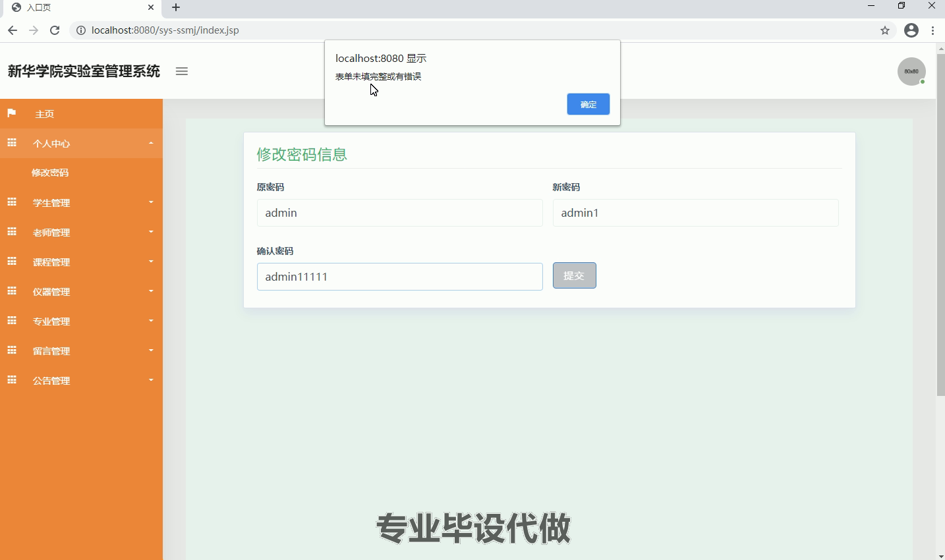Click the 新密码 input field
Screen dimensions: 945x560
tap(696, 213)
